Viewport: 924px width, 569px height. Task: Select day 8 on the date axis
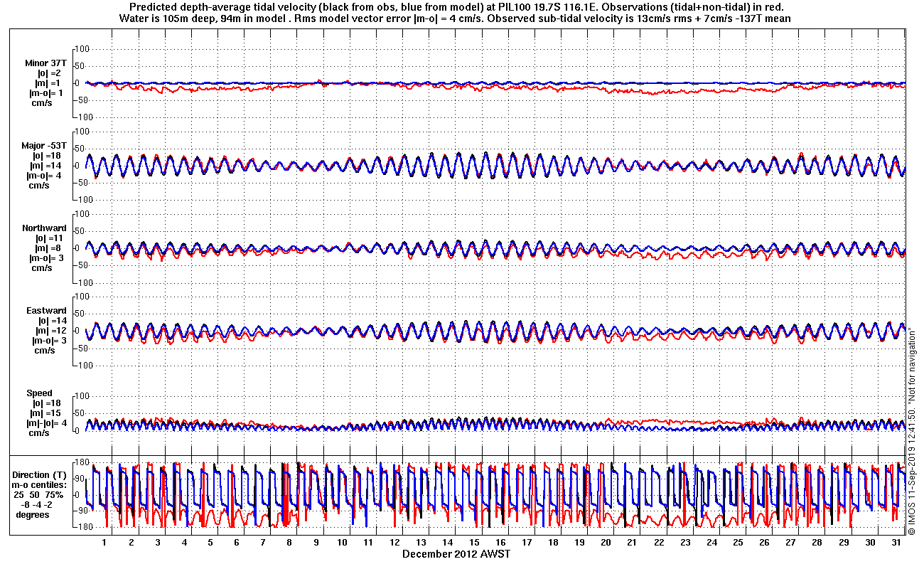click(x=289, y=543)
